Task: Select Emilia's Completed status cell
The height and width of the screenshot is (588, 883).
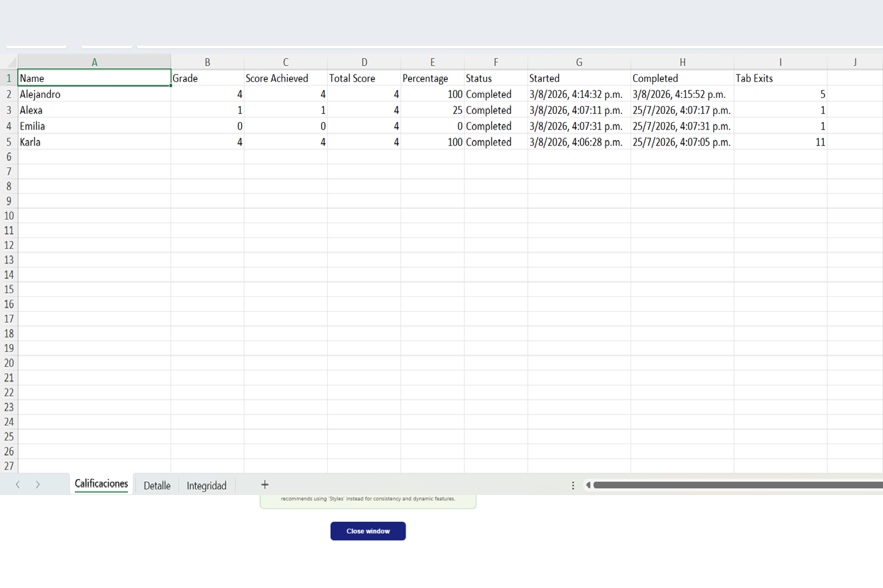Action: tap(495, 126)
